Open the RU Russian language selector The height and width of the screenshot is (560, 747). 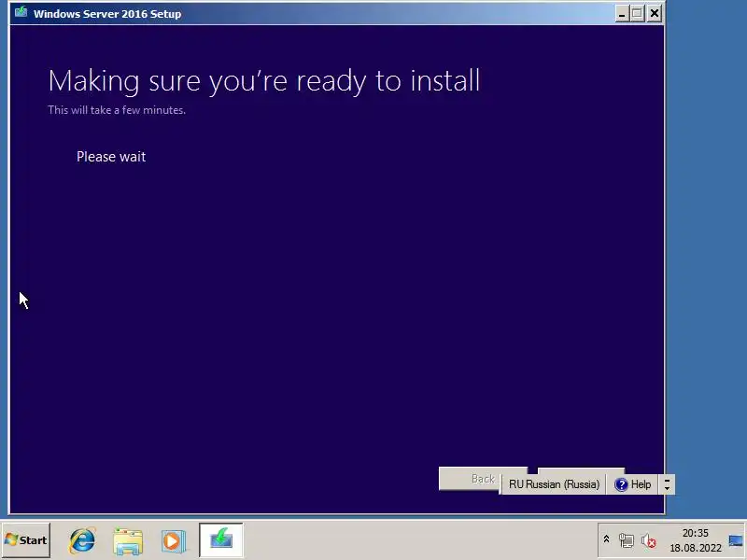point(554,484)
